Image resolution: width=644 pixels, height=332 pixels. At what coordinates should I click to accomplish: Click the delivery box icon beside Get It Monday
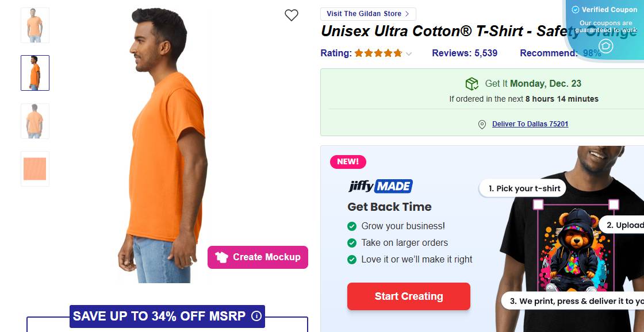coord(472,84)
